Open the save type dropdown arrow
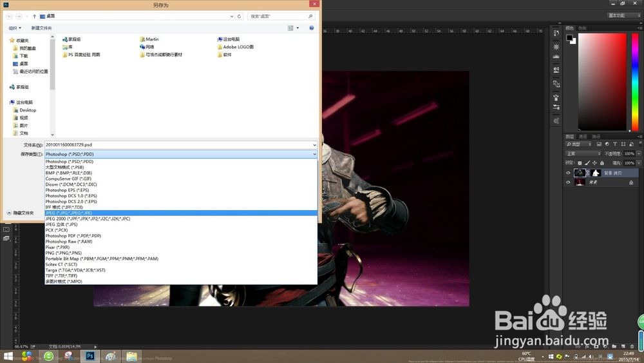Viewport: 644px width, 363px height. coord(315,154)
